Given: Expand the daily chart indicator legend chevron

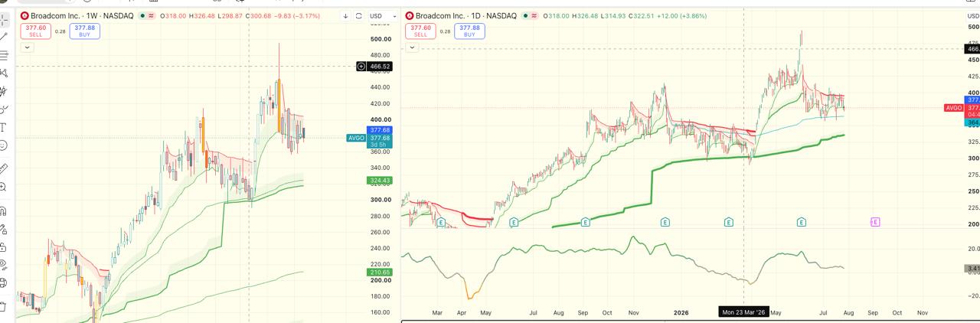Looking at the screenshot, I should click(412, 47).
